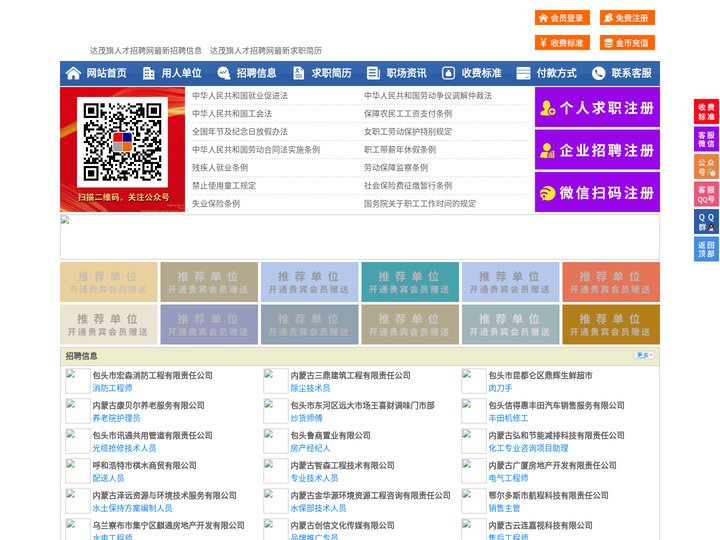This screenshot has width=720, height=540.
Task: Open 职工带薪年休假条例 link
Action: tap(400, 150)
